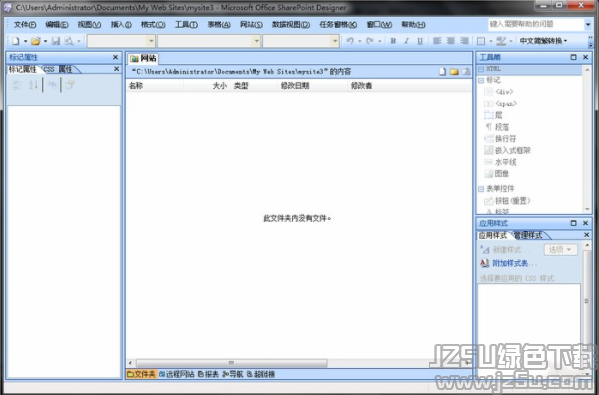The width and height of the screenshot is (599, 395).
Task: Open the font size dropdown
Action: 335,41
